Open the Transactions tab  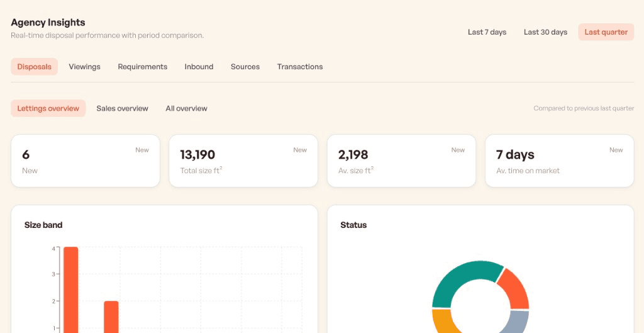[x=300, y=67]
